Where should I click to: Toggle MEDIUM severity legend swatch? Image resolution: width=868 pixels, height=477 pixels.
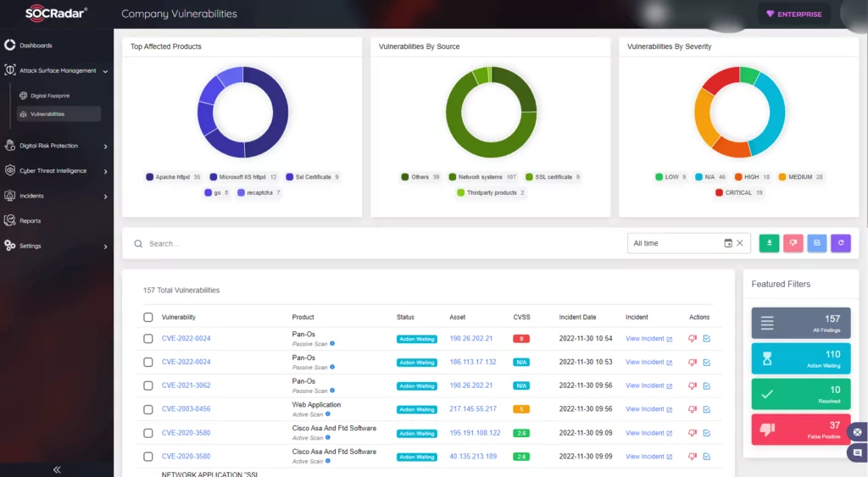(782, 177)
